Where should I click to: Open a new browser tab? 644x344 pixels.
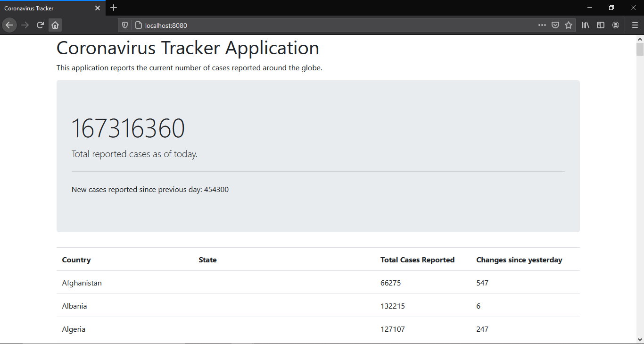[x=114, y=8]
